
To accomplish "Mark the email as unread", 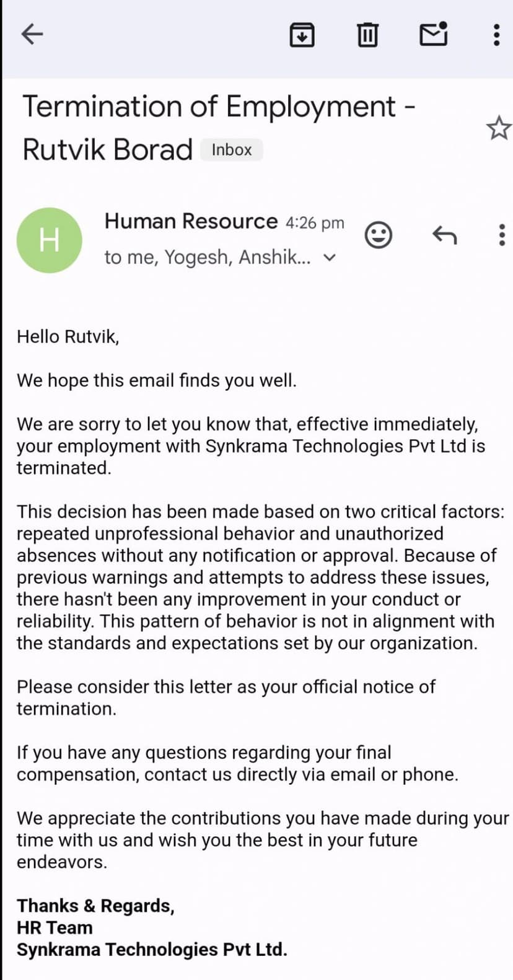I will (x=434, y=34).
